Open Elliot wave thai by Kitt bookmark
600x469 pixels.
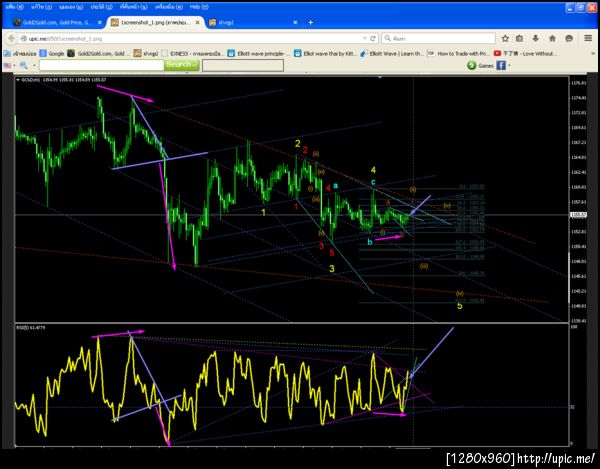pos(325,54)
